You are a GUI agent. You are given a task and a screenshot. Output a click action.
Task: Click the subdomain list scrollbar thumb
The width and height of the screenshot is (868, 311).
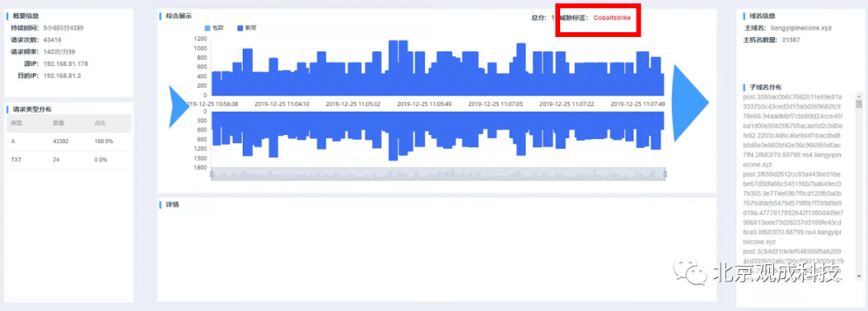coord(858,104)
